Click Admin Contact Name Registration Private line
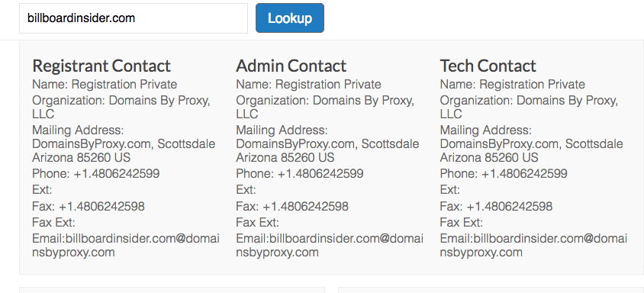 pos(308,85)
